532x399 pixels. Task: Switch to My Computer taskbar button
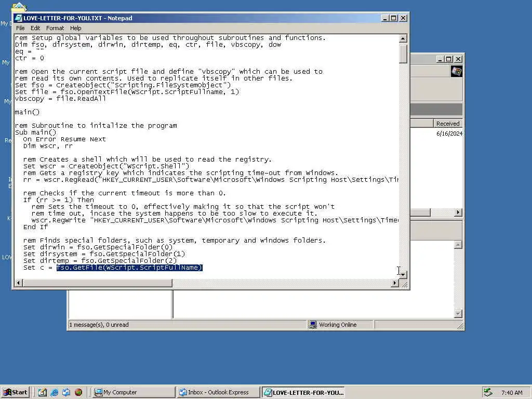point(134,392)
